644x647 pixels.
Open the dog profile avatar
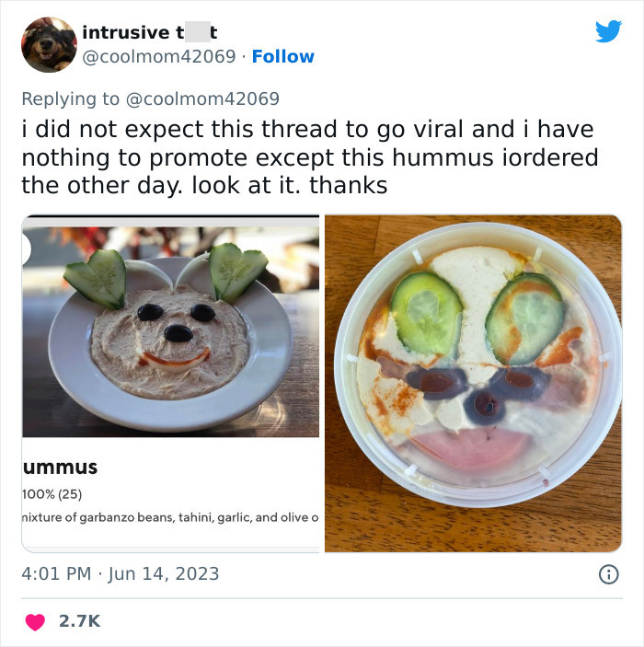click(48, 44)
